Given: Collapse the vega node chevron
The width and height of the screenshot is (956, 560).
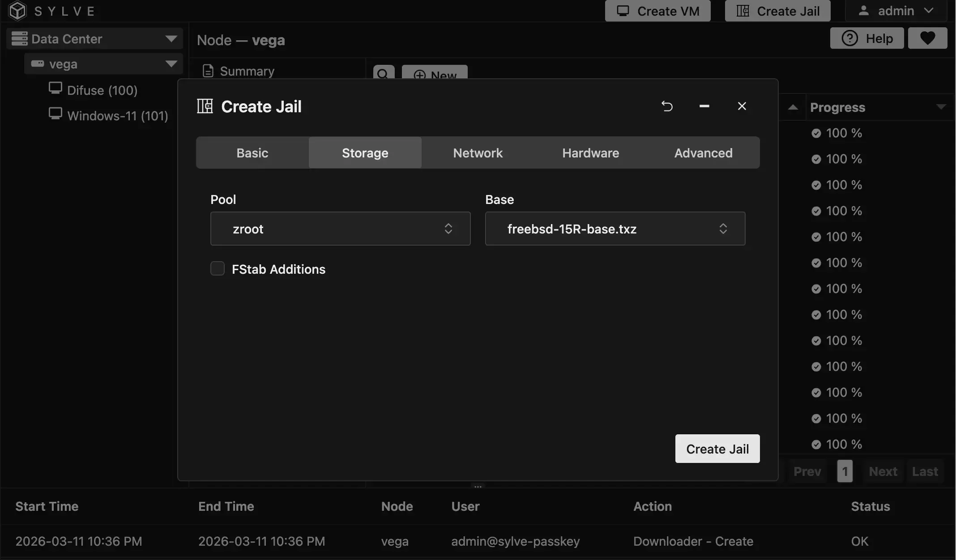Looking at the screenshot, I should tap(171, 64).
